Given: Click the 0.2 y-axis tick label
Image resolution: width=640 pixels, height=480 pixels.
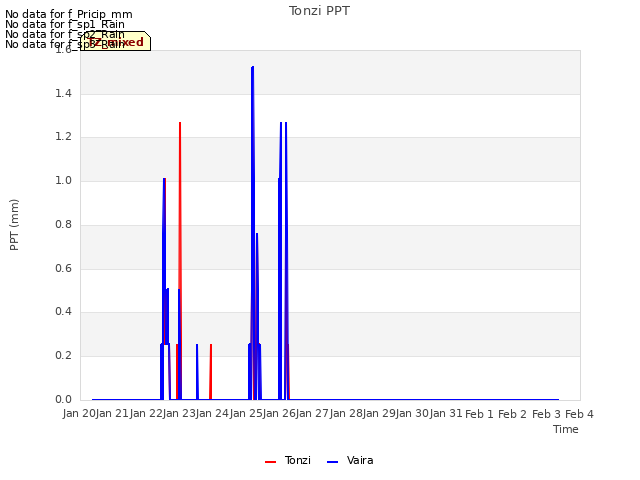Looking at the screenshot, I should tap(63, 356).
